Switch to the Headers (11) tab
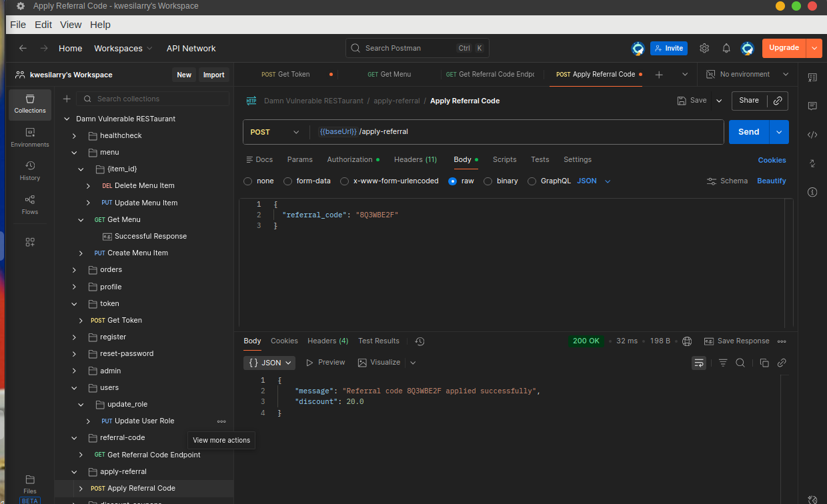 coord(415,159)
